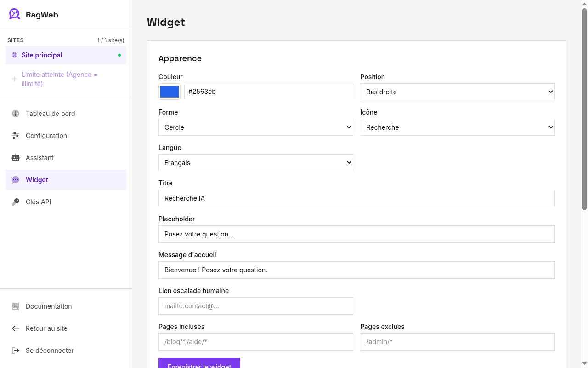Click the RagWeb logo icon
Viewport: 588px width, 368px height.
(15, 14)
